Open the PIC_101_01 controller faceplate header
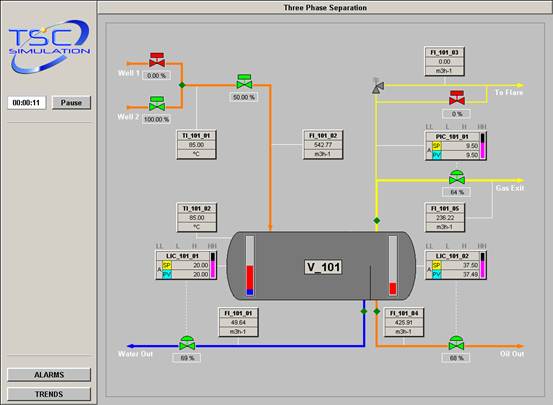The height and width of the screenshot is (405, 553). (452, 137)
